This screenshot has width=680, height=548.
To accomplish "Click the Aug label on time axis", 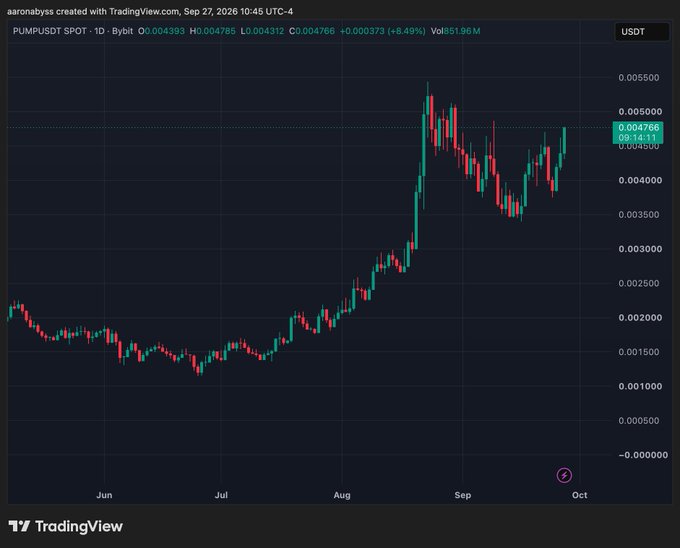I will (342, 495).
